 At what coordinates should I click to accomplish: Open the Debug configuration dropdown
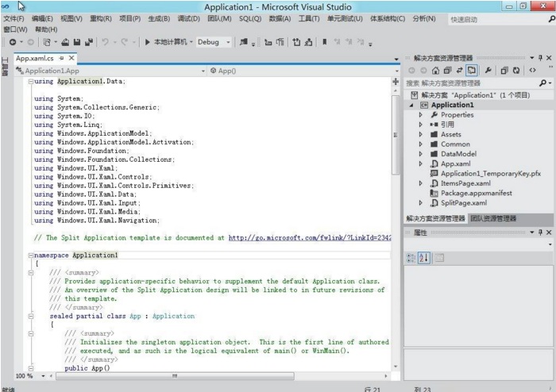[x=228, y=42]
